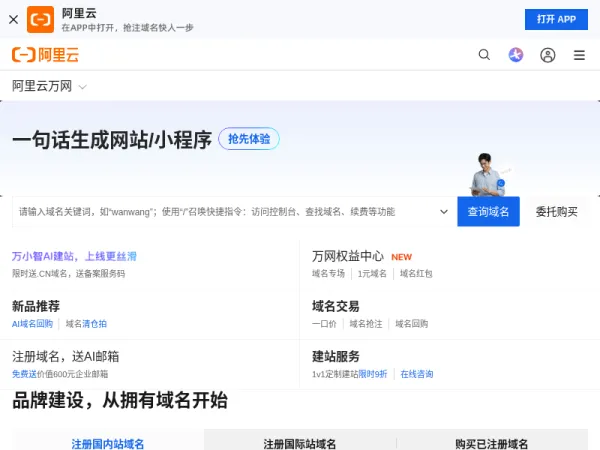The width and height of the screenshot is (600, 450).
Task: Open the user account profile icon
Action: point(548,55)
